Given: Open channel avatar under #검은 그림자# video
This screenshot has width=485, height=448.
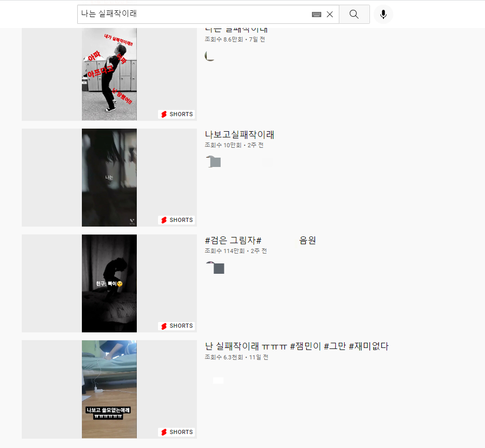Looking at the screenshot, I should tap(216, 268).
